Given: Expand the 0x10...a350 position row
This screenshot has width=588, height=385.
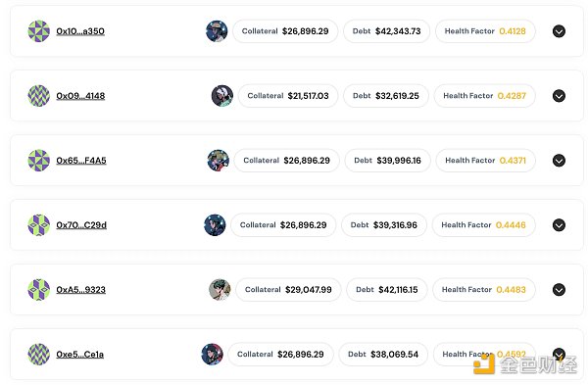Looking at the screenshot, I should 559,31.
